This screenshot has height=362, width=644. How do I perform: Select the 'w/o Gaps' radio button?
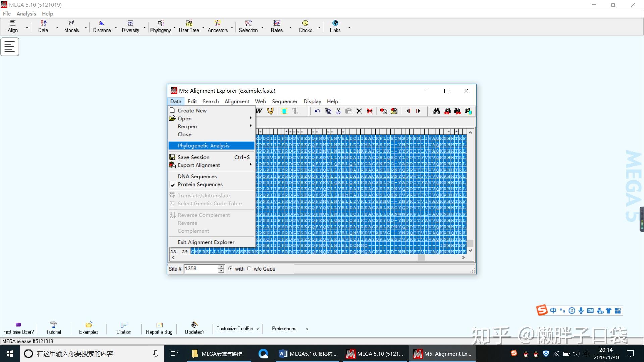[x=249, y=269]
